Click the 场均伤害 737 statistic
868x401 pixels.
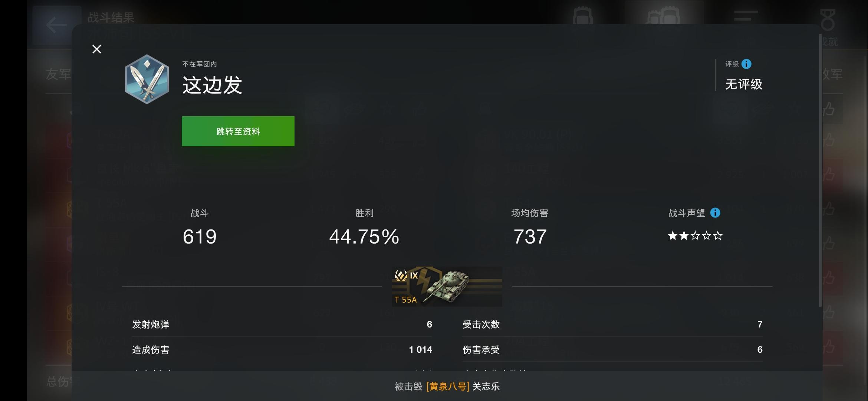point(530,228)
